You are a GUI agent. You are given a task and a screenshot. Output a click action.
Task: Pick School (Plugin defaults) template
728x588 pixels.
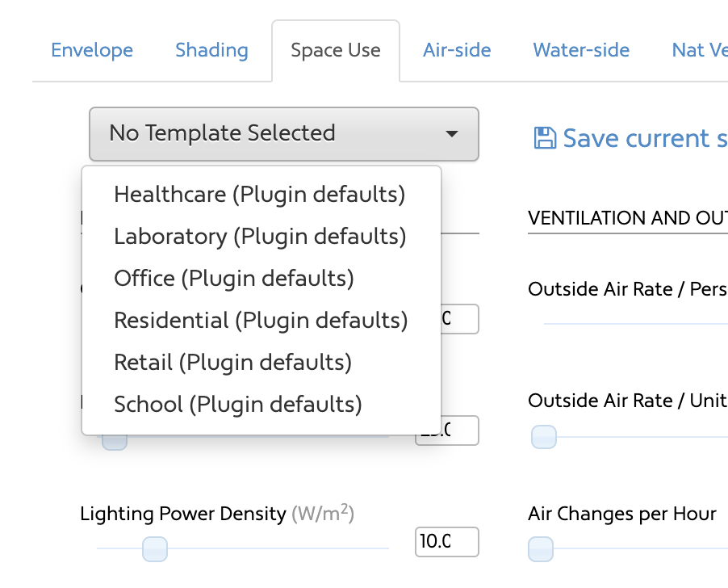click(x=261, y=404)
